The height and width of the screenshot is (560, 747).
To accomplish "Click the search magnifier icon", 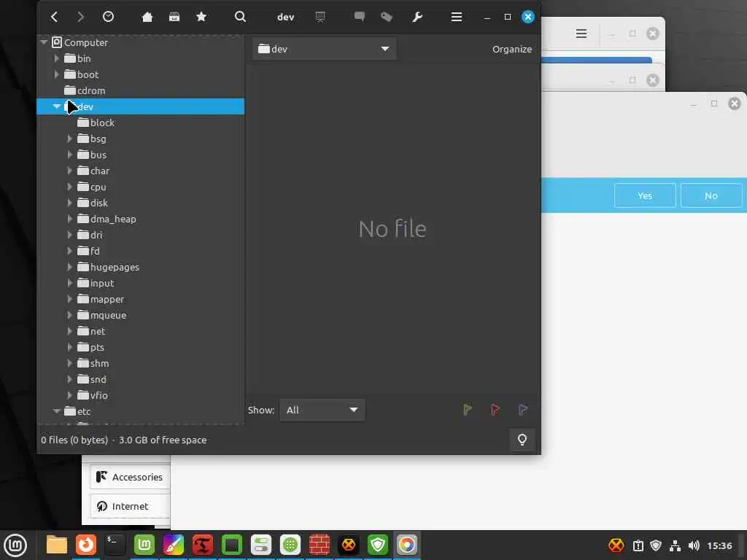I will point(241,17).
